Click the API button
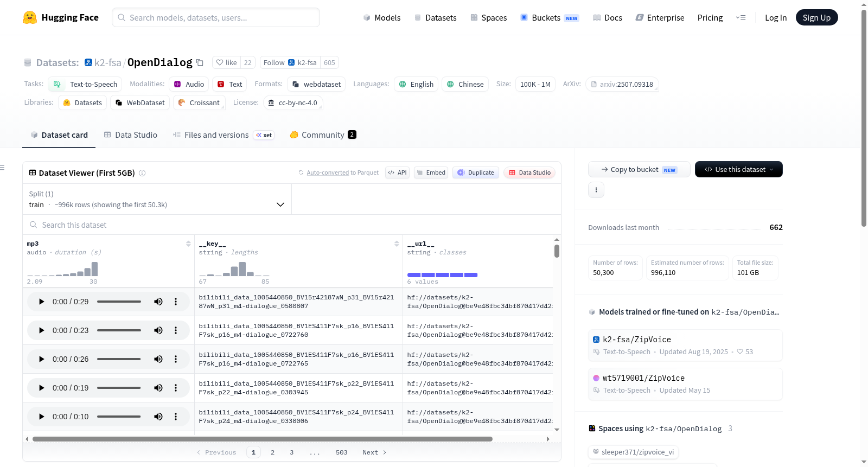 (397, 172)
